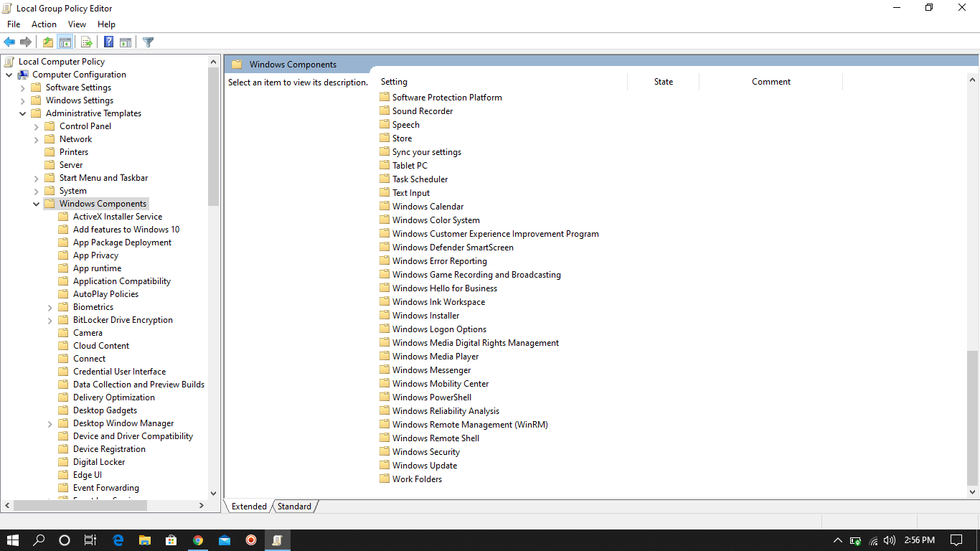Viewport: 980px width, 551px height.
Task: Open the File menu
Action: [x=14, y=24]
